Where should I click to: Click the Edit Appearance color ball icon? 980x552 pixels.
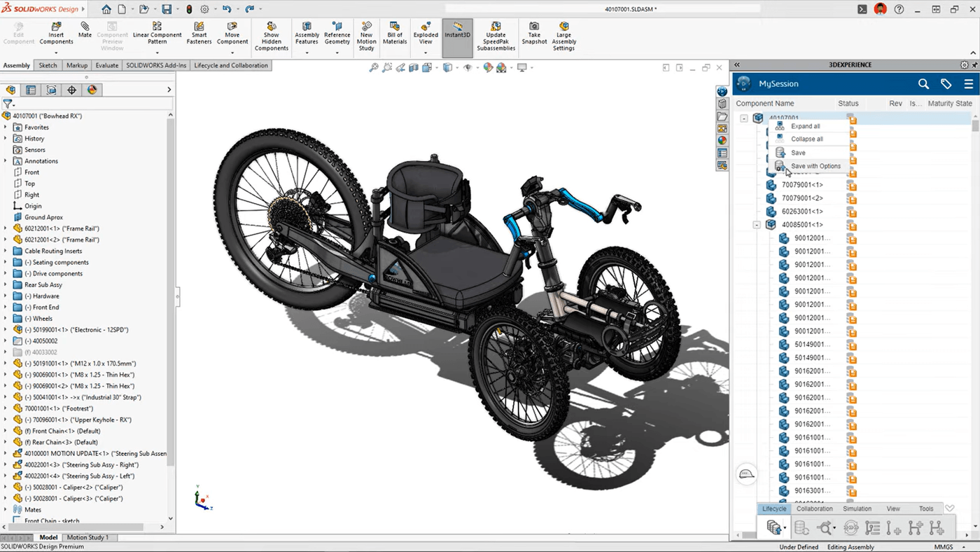(x=488, y=67)
